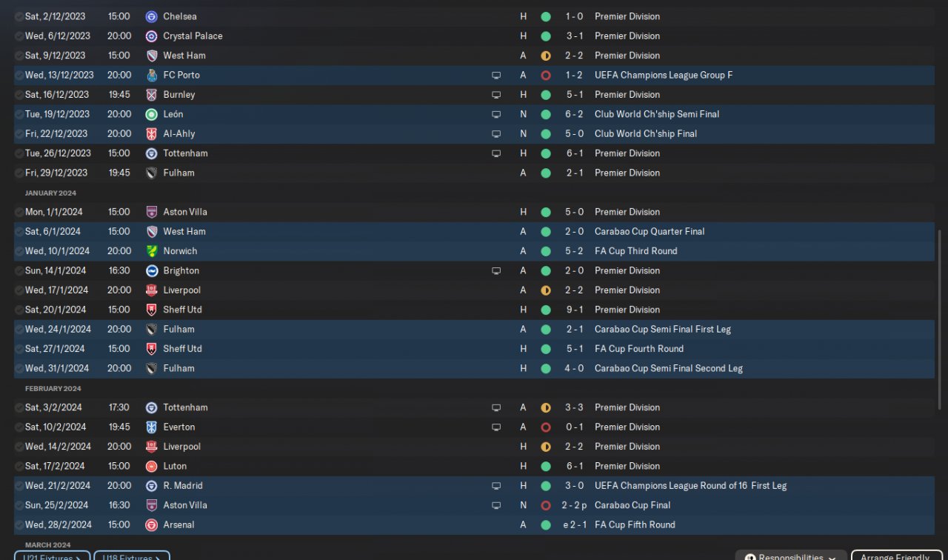Click TV broadcast icon on Brighton fixture
This screenshot has width=948, height=560.
(x=496, y=271)
